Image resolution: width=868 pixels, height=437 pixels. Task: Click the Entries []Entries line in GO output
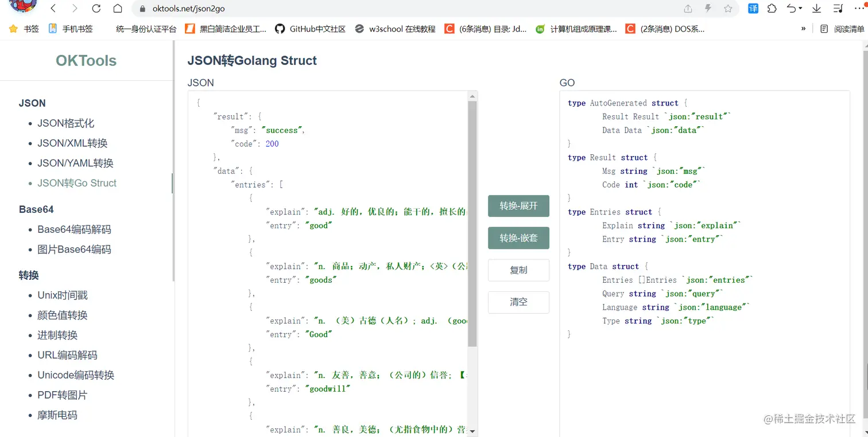(677, 280)
